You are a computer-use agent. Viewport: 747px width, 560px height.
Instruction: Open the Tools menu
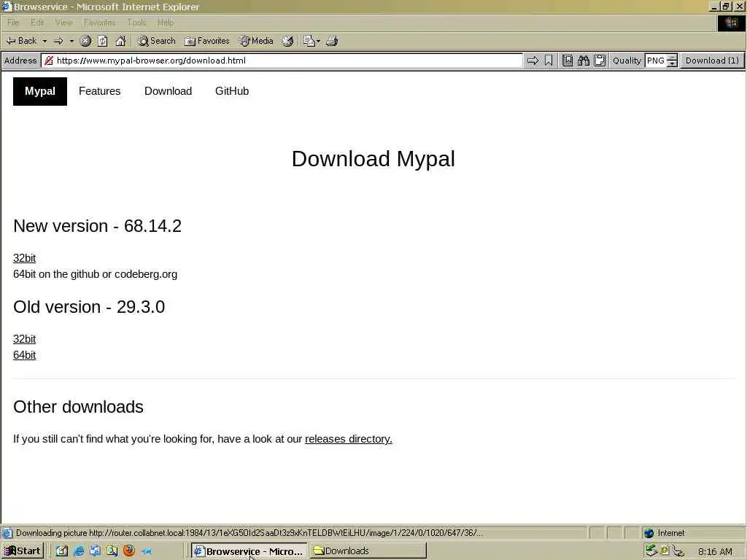click(136, 23)
